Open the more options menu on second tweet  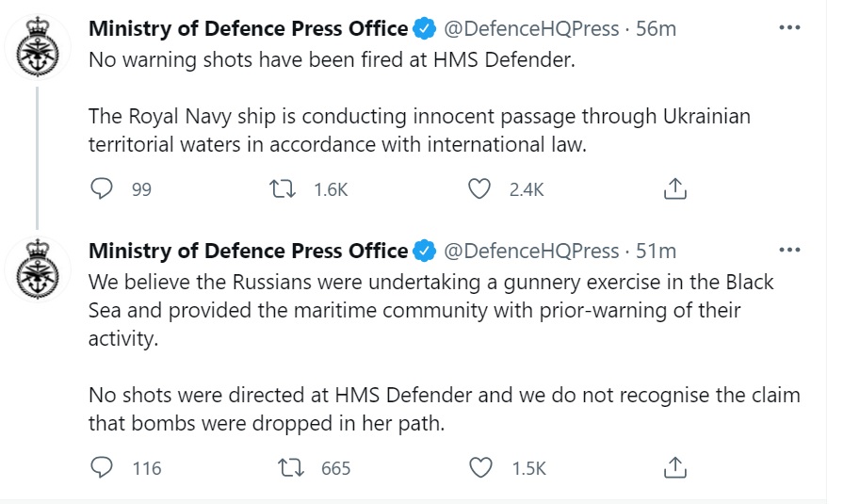pos(789,250)
